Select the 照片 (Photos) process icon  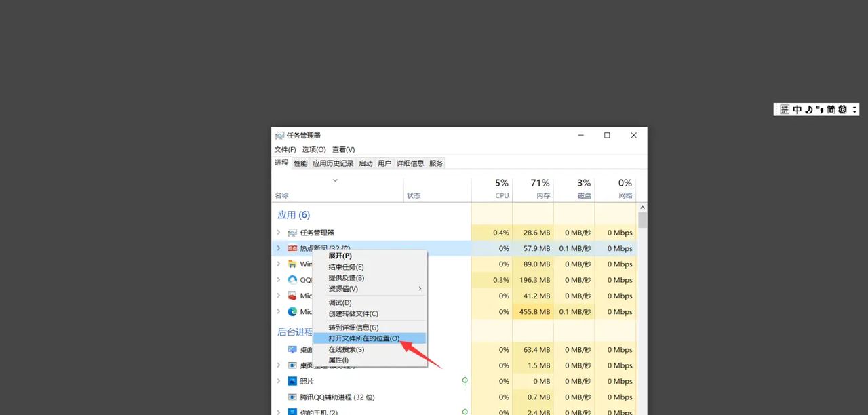(292, 381)
